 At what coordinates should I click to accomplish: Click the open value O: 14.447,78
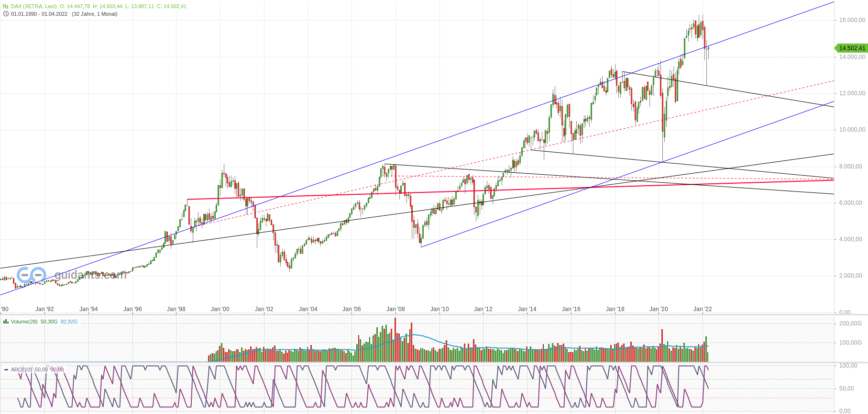[75, 6]
